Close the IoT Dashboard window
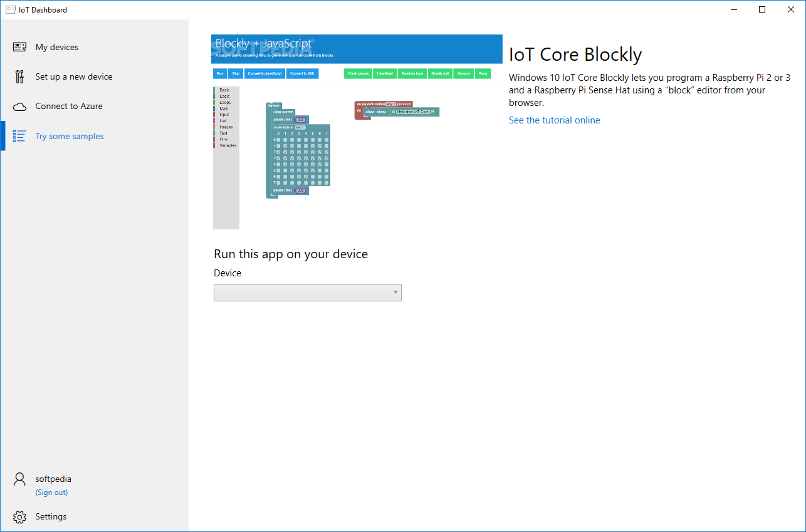Image resolution: width=806 pixels, height=532 pixels. (x=791, y=9)
